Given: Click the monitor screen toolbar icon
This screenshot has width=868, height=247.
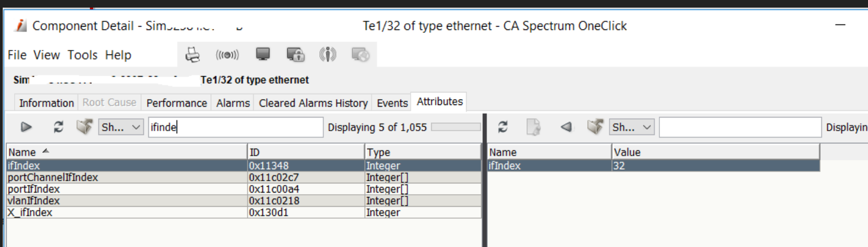Looking at the screenshot, I should [x=263, y=54].
